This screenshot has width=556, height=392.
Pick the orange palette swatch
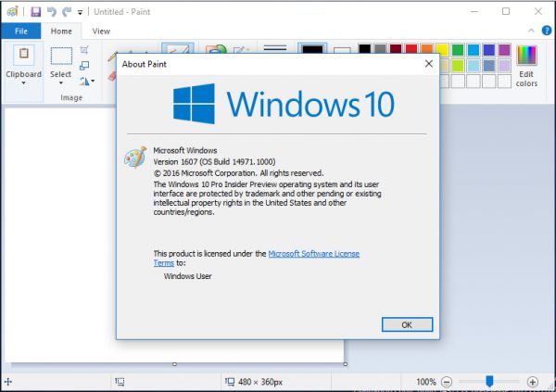click(427, 50)
